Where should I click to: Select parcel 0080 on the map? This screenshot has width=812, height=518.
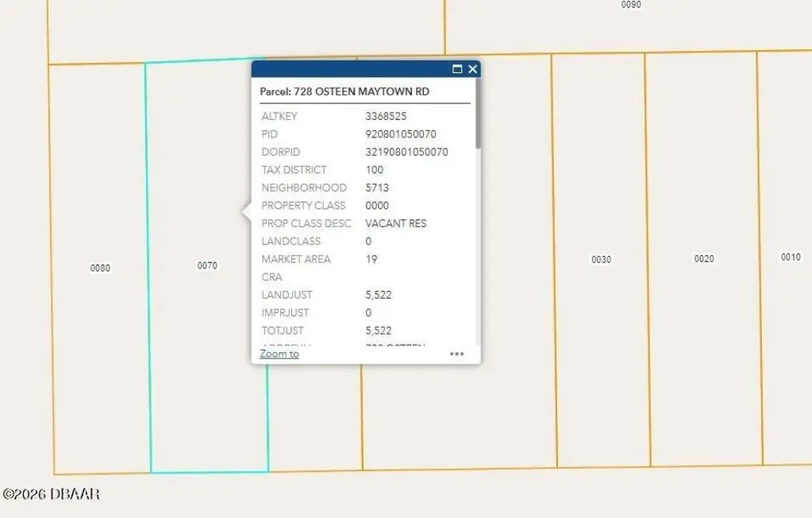click(x=100, y=268)
